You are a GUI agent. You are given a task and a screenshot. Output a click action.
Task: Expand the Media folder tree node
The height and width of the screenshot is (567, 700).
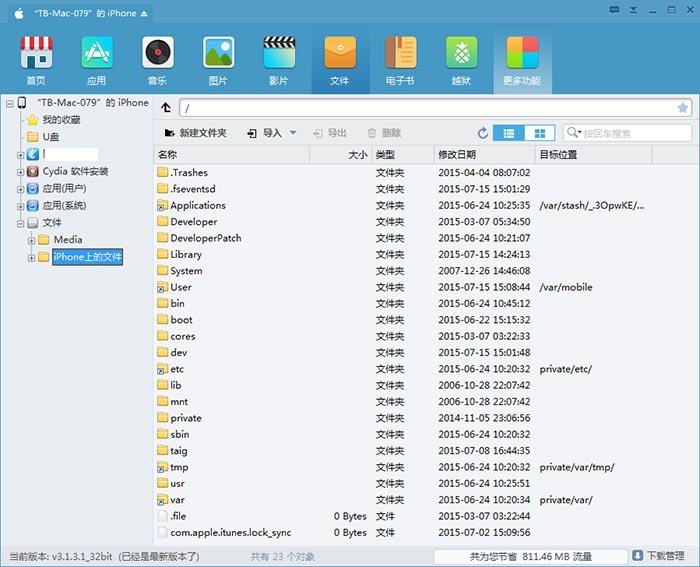32,240
